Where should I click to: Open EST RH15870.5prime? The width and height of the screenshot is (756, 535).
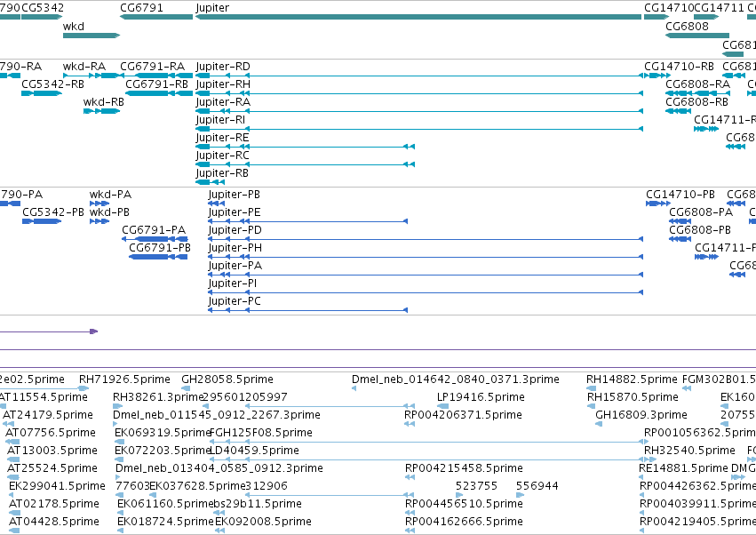point(591,406)
